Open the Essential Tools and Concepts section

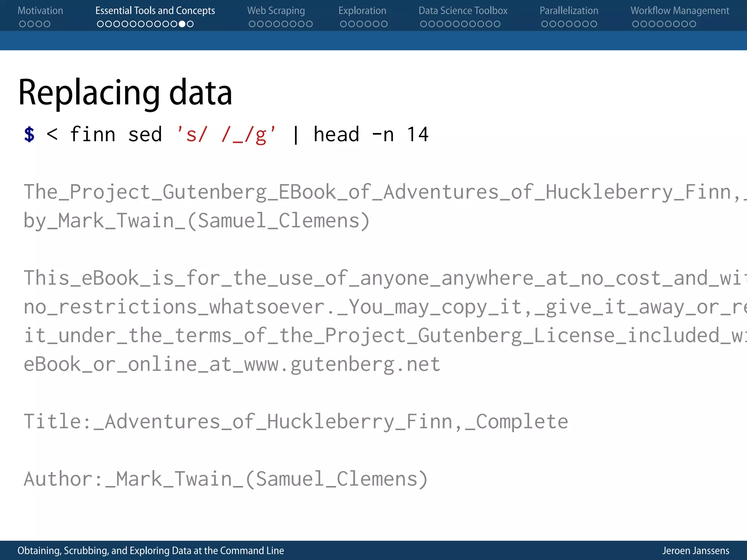tap(155, 11)
